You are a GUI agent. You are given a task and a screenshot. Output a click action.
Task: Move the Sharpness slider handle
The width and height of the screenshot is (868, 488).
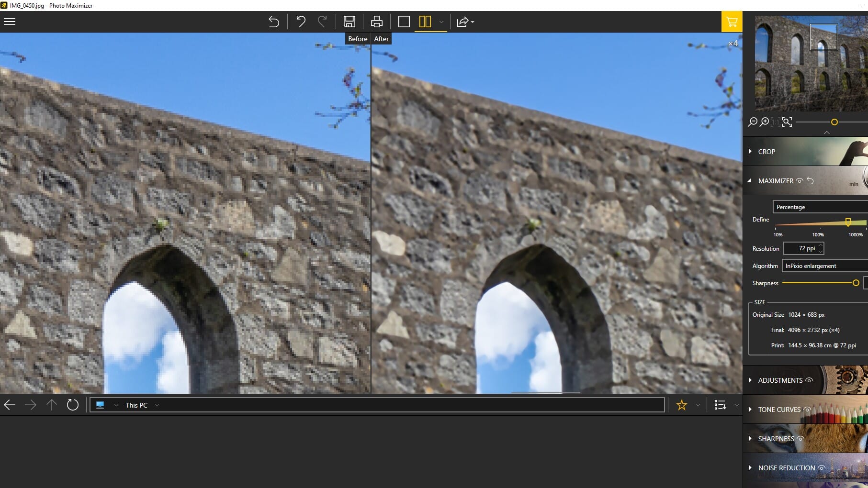click(856, 283)
